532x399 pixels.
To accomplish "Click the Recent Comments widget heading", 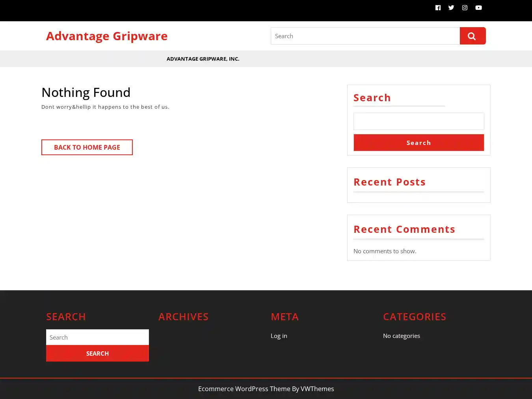I will tap(404, 229).
